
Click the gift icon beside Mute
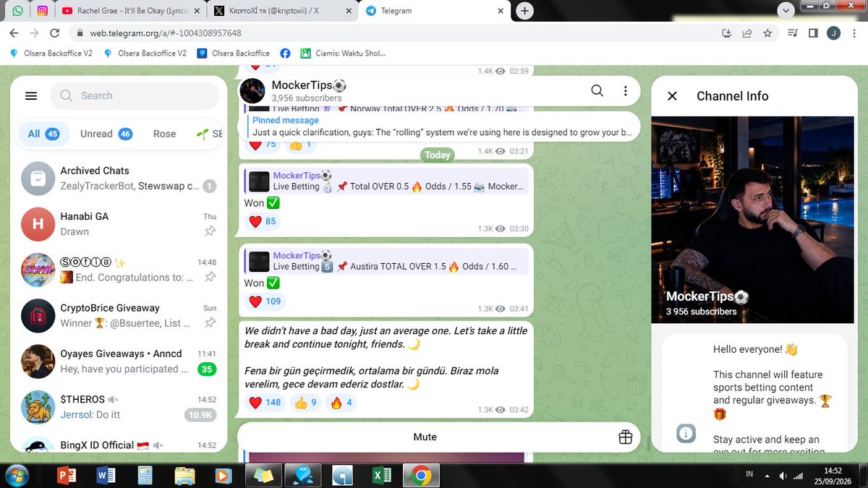(625, 437)
